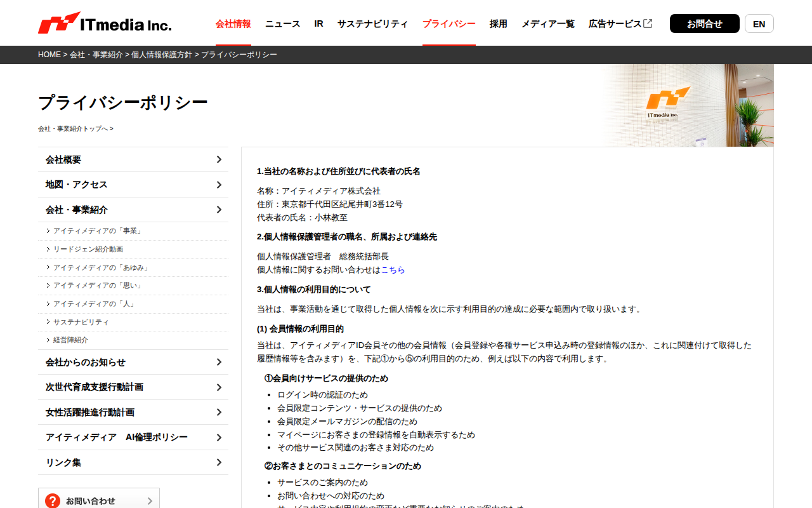Click the bullet その他サービス関連のお客さま対応のため
Screen dimensions: 812x508
point(356,448)
